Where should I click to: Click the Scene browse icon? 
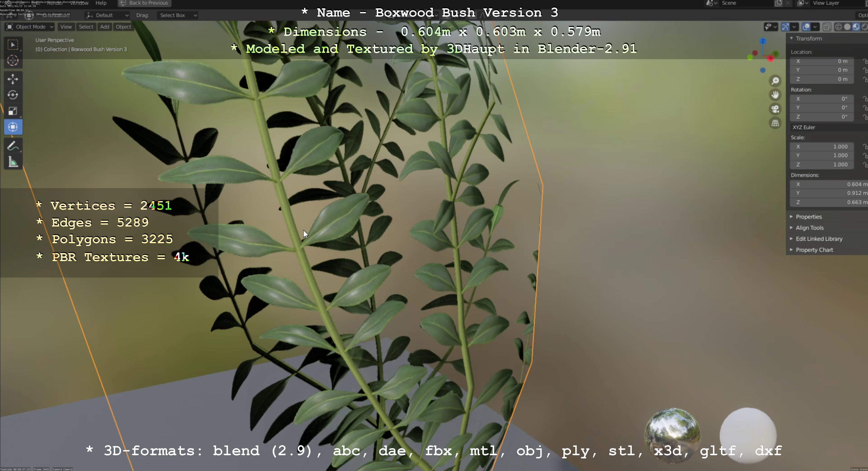click(711, 3)
